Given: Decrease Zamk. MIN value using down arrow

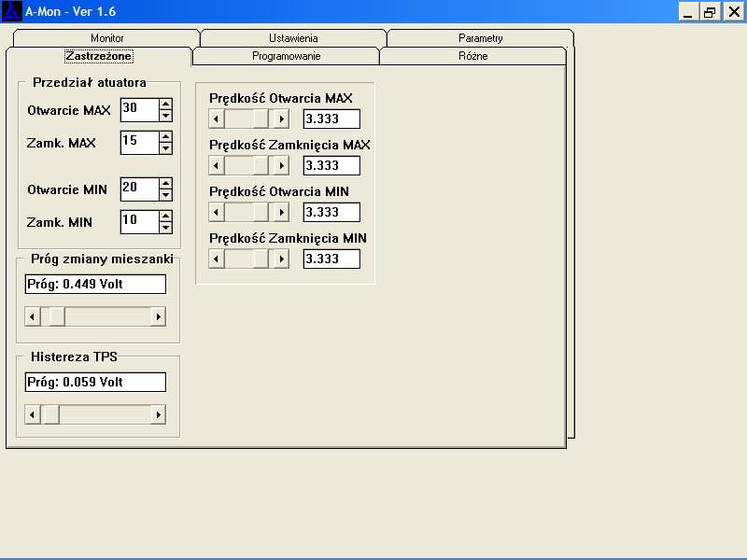Looking at the screenshot, I should click(x=165, y=227).
